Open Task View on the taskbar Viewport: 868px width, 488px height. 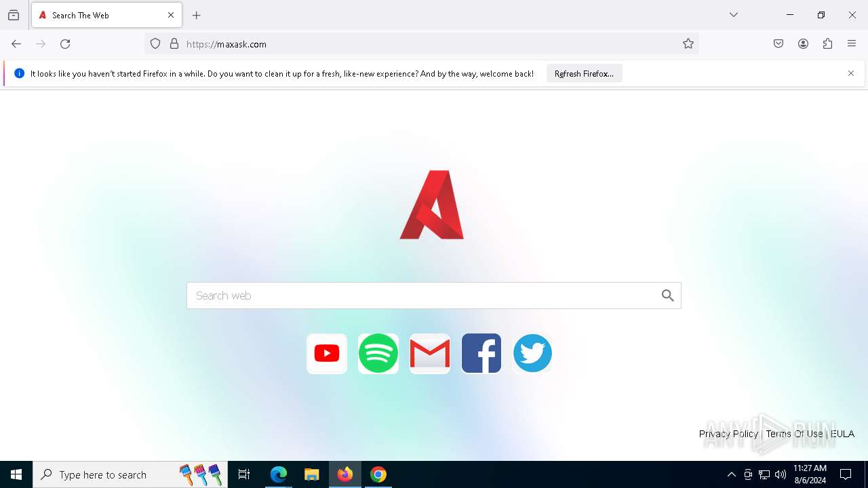pos(244,474)
